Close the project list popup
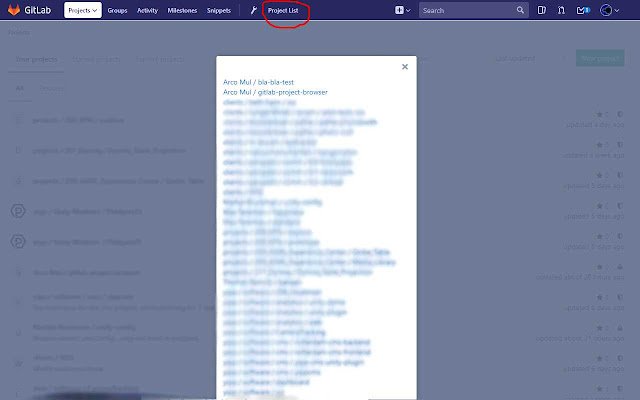The image size is (640, 400). point(404,67)
